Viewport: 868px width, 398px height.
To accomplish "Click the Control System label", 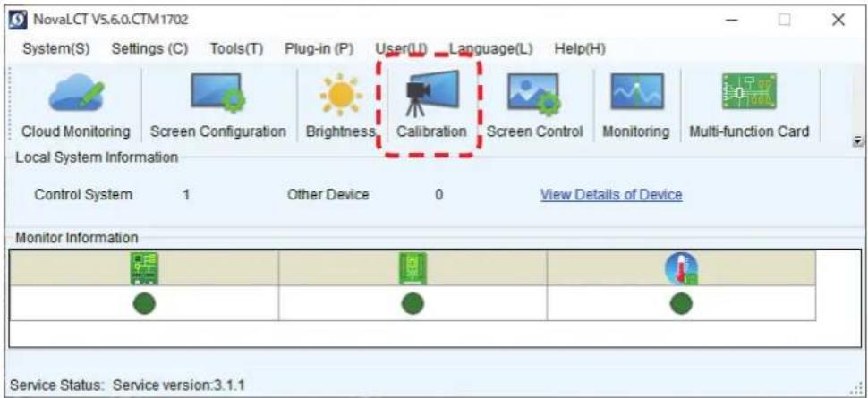I will tap(83, 195).
